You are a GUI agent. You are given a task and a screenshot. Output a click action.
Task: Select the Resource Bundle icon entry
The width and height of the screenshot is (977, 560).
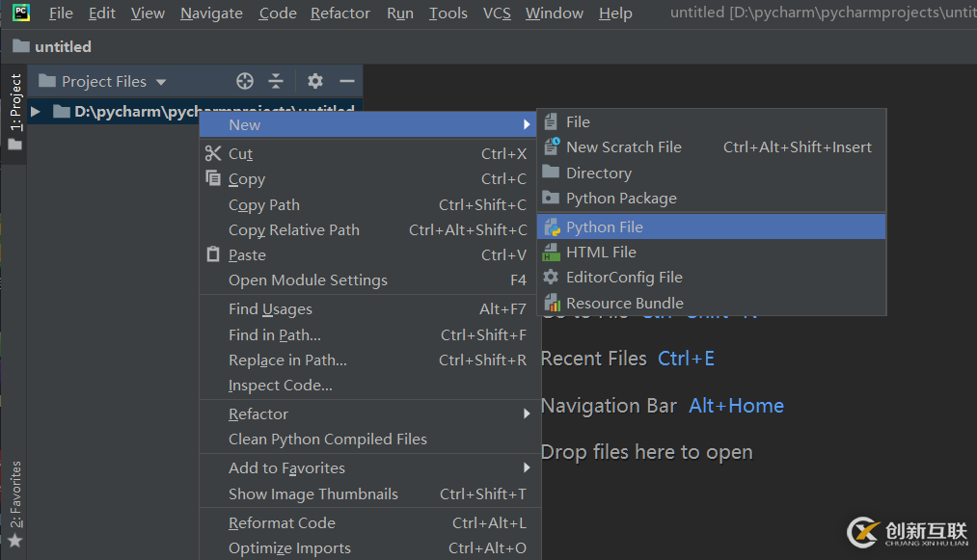pos(552,303)
